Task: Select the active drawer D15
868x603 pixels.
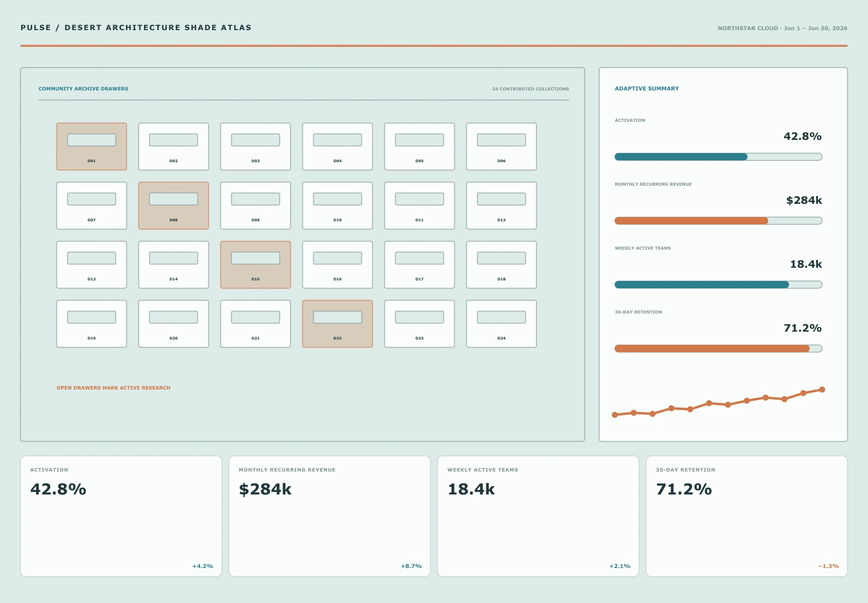Action: (256, 265)
